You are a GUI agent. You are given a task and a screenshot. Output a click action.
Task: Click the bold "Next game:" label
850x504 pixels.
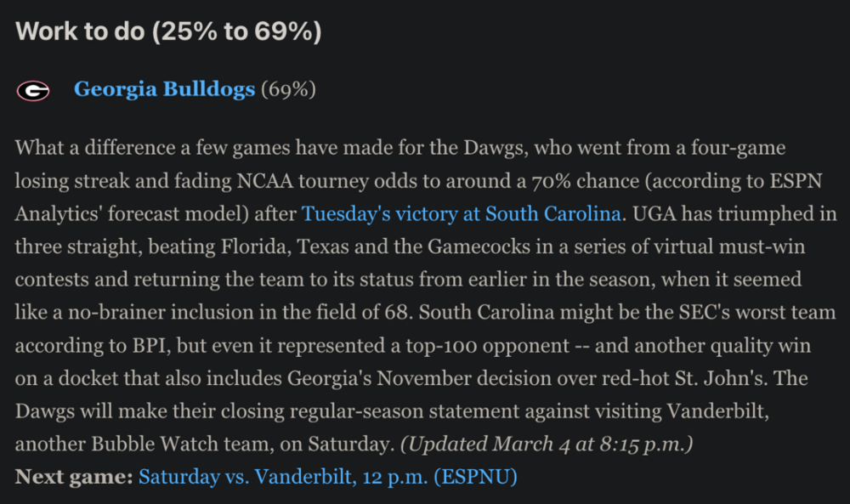coord(74,477)
